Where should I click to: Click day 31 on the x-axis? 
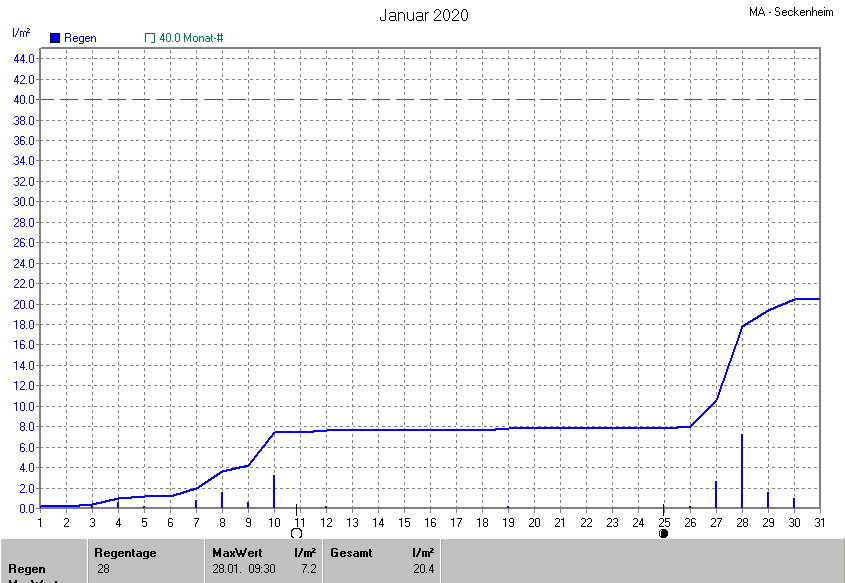(818, 522)
